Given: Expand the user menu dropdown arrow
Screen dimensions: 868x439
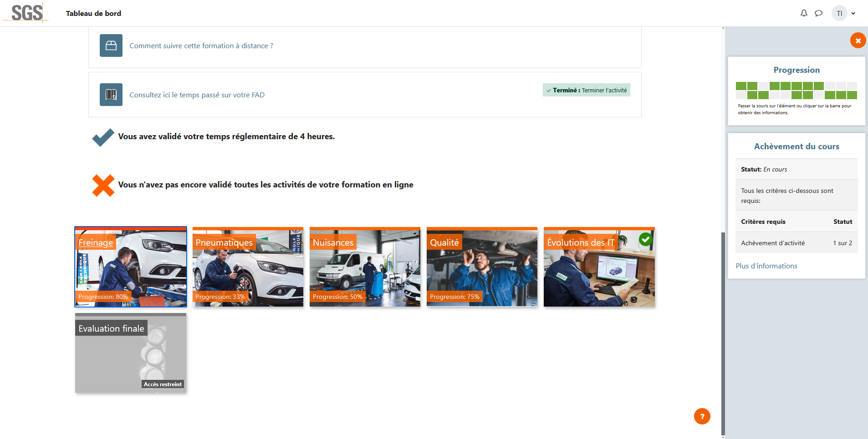Looking at the screenshot, I should click(853, 13).
